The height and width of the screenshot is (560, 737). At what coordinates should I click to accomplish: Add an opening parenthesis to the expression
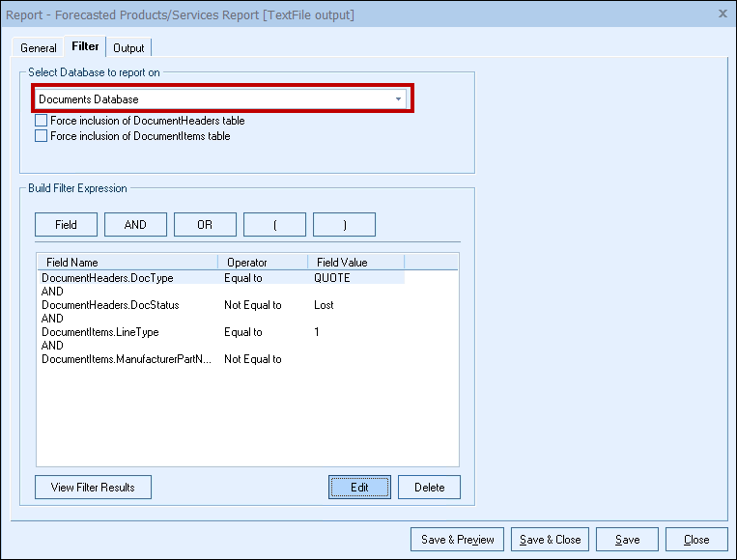(274, 225)
